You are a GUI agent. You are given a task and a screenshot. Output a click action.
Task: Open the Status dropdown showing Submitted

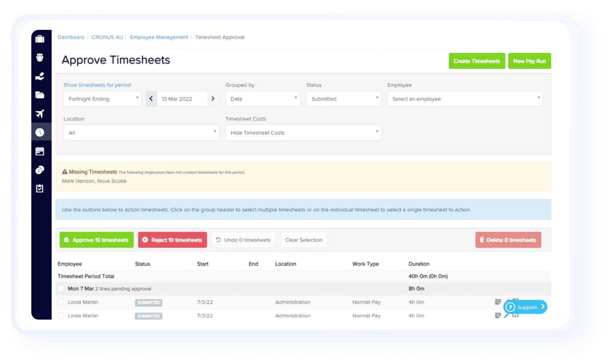point(343,99)
